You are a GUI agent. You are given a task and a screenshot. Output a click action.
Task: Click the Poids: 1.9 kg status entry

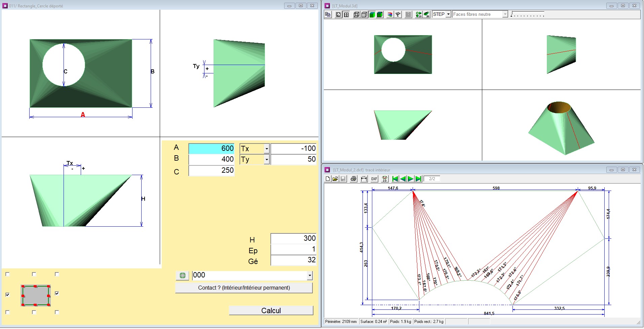point(401,322)
